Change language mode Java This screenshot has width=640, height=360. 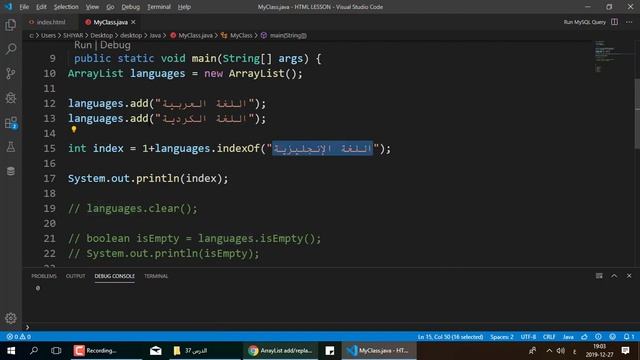[x=568, y=337]
